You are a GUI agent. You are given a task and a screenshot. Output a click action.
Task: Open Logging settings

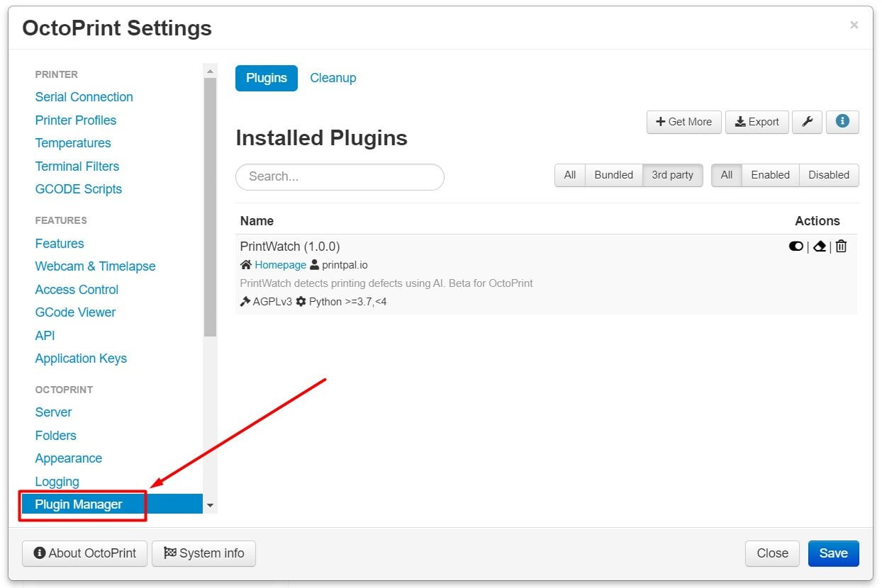coord(57,482)
